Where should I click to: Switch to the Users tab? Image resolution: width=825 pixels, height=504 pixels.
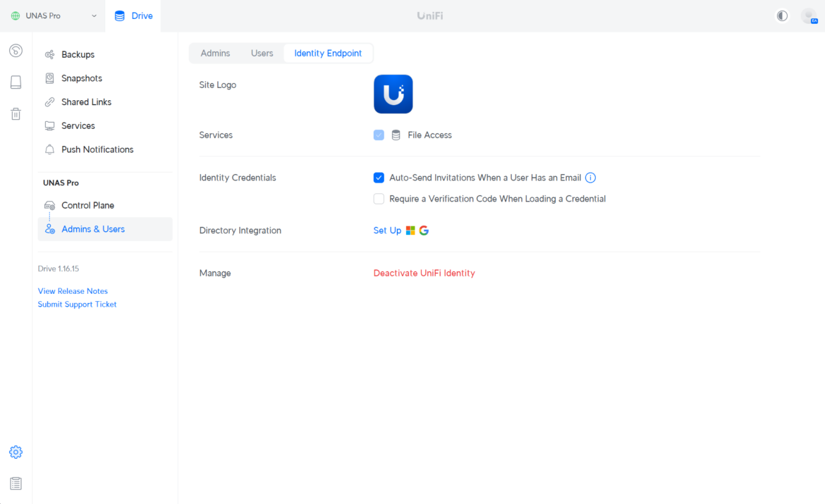262,53
